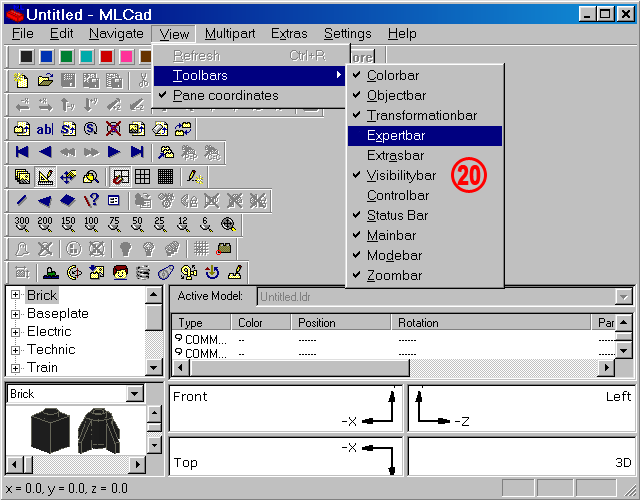Go to next step arrow icon
640x500 pixels.
(x=114, y=152)
